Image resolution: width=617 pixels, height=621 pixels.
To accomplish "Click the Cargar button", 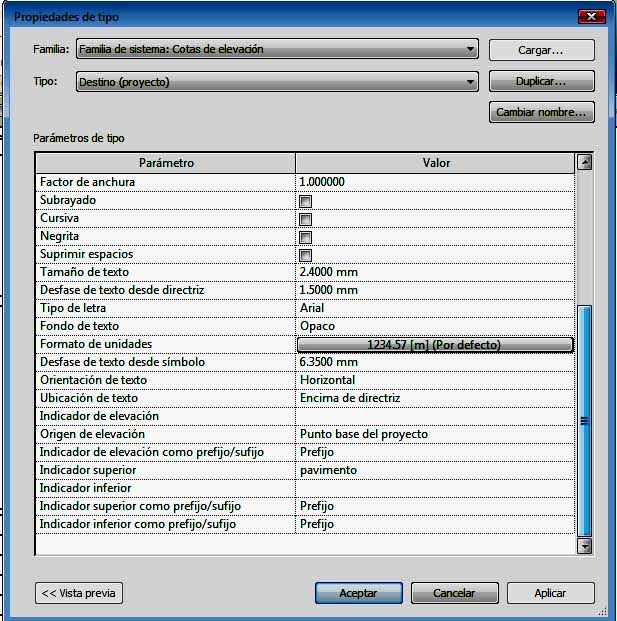I will (541, 50).
